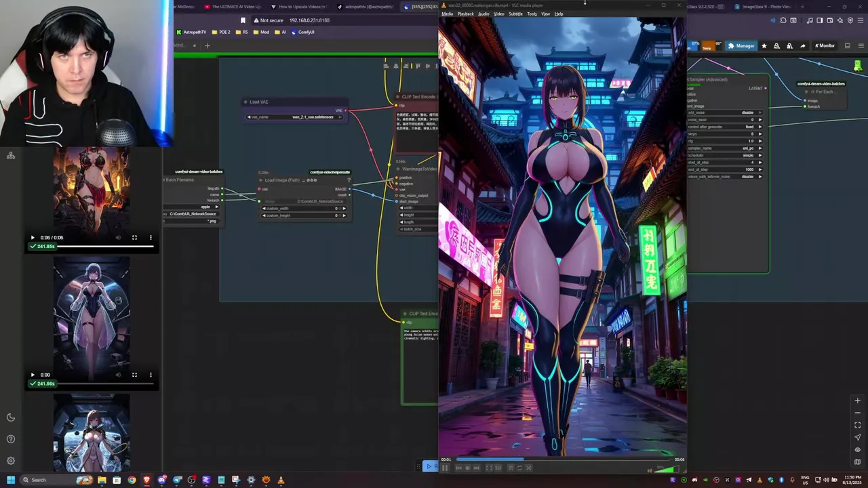Open the AstropathTV bookmark

191,32
